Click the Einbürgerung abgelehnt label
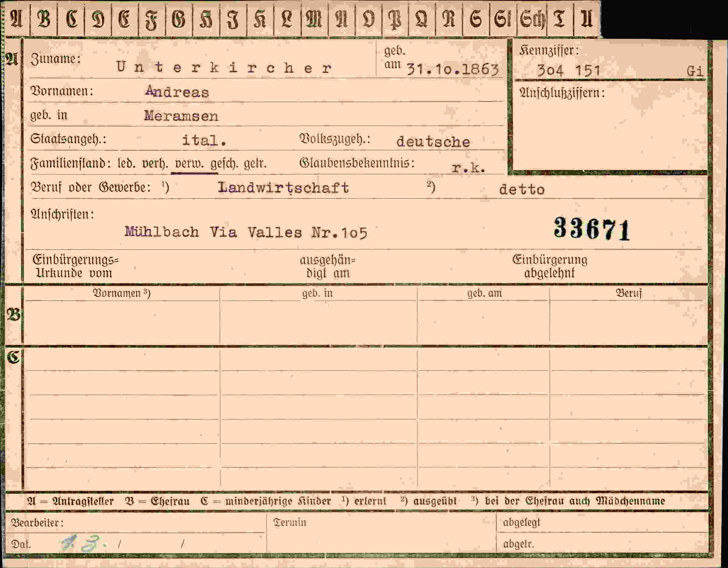The image size is (728, 568). [x=550, y=267]
